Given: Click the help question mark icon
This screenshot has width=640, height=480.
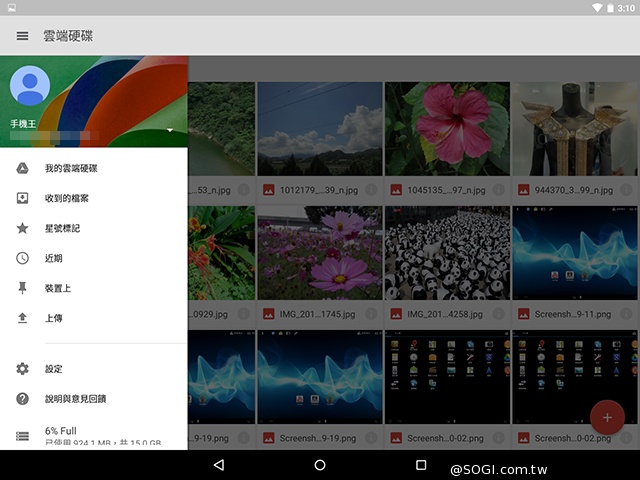Looking at the screenshot, I should click(22, 399).
